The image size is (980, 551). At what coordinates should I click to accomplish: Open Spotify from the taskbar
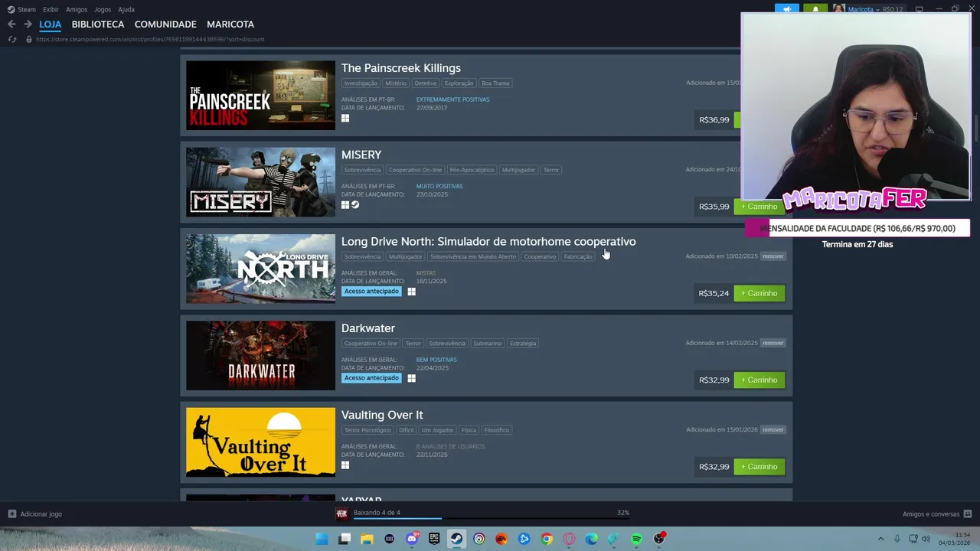636,539
